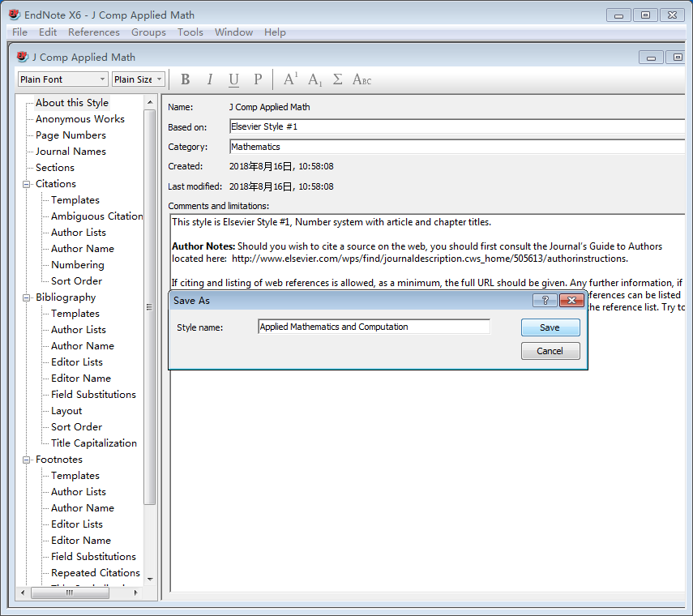Apply Underline formatting
This screenshot has height=616, width=693.
coord(233,79)
